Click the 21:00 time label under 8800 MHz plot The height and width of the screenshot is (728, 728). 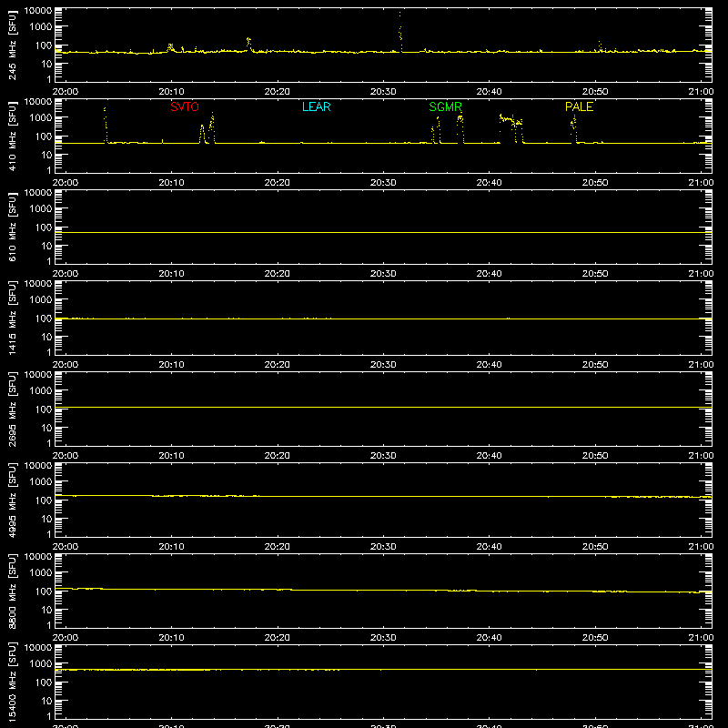[701, 638]
